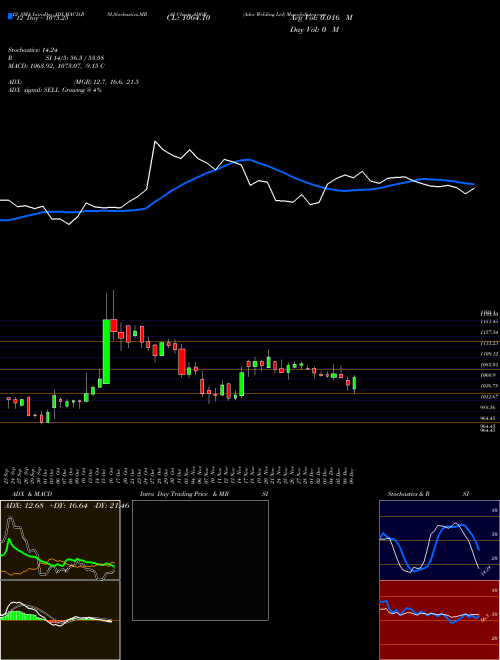Image resolution: width=500 pixels, height=660 pixels.
Task: Click the peak of the white price line
Action: [155, 142]
